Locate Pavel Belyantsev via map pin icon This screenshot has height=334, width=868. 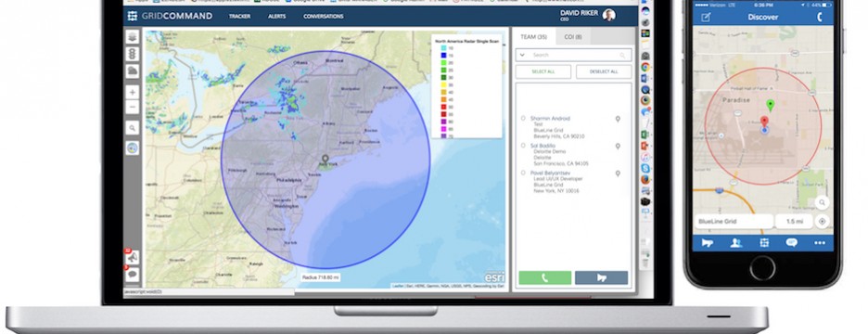(618, 173)
